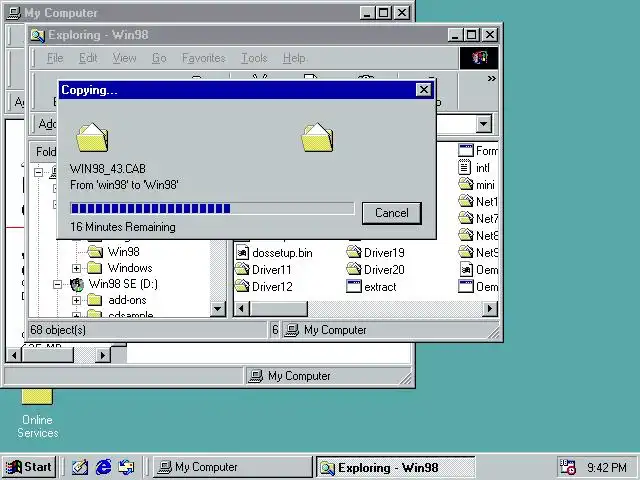Select the Net9 cabinet file
This screenshot has width=640, height=480.
[x=478, y=253]
